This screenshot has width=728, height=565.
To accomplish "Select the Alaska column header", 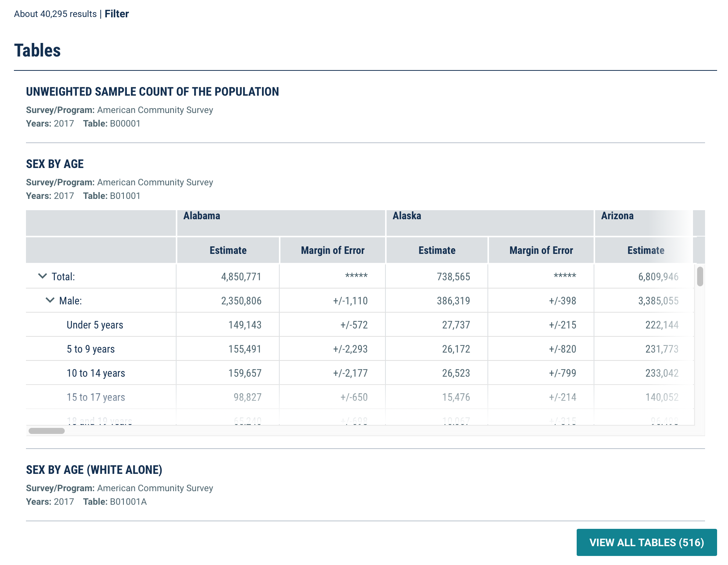I will pyautogui.click(x=407, y=216).
